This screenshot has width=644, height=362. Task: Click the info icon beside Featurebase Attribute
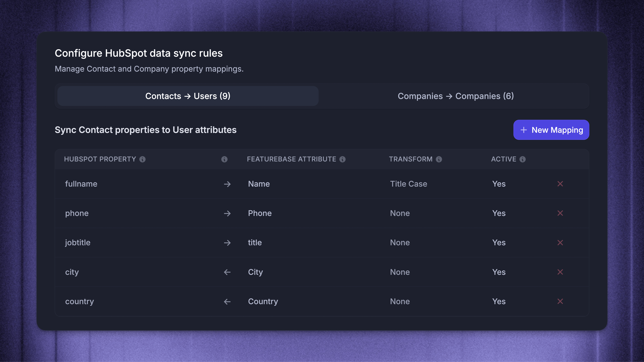342,159
